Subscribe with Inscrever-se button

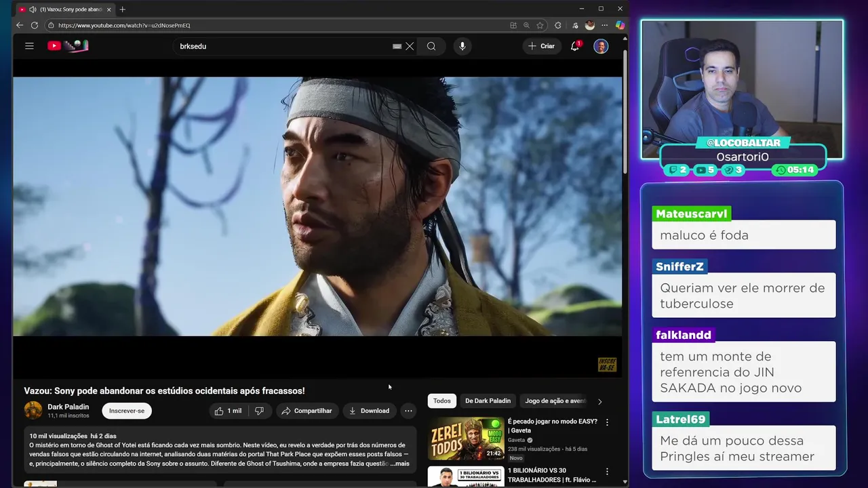coord(127,411)
